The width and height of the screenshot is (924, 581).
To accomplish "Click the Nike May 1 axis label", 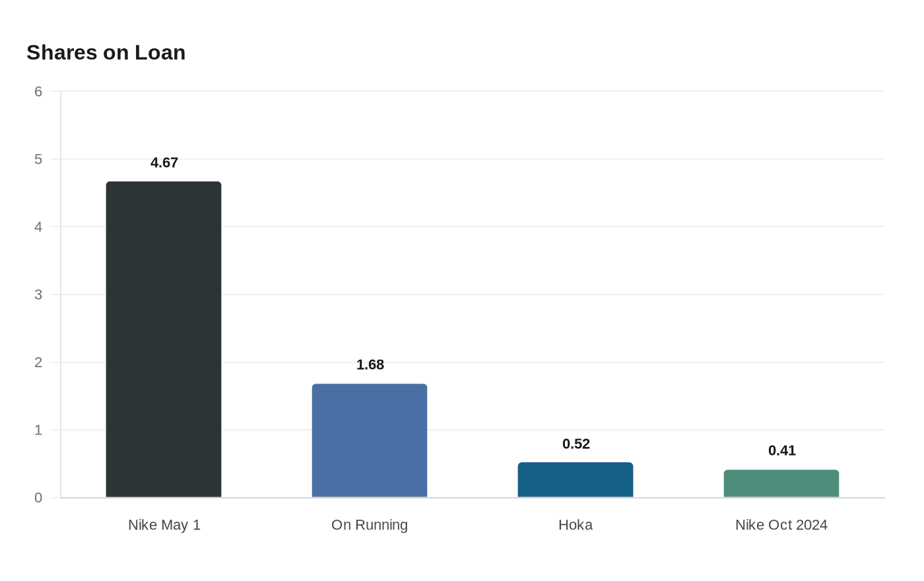I will coord(164,525).
